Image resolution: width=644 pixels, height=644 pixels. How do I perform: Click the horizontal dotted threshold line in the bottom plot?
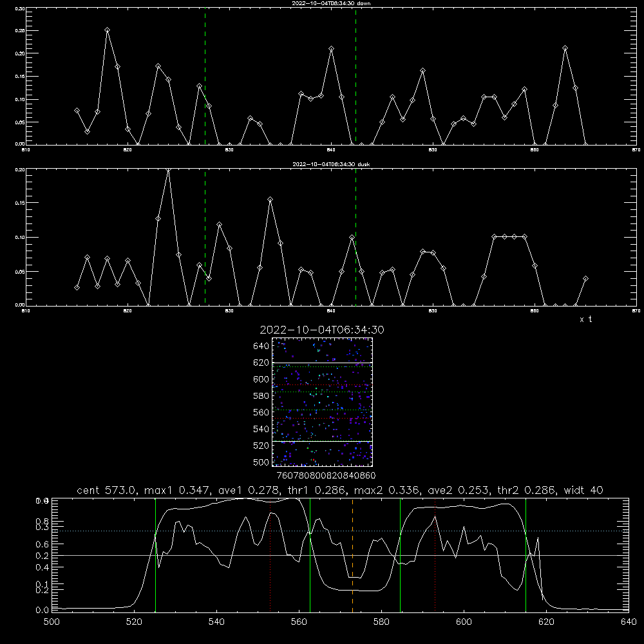(x=340, y=531)
